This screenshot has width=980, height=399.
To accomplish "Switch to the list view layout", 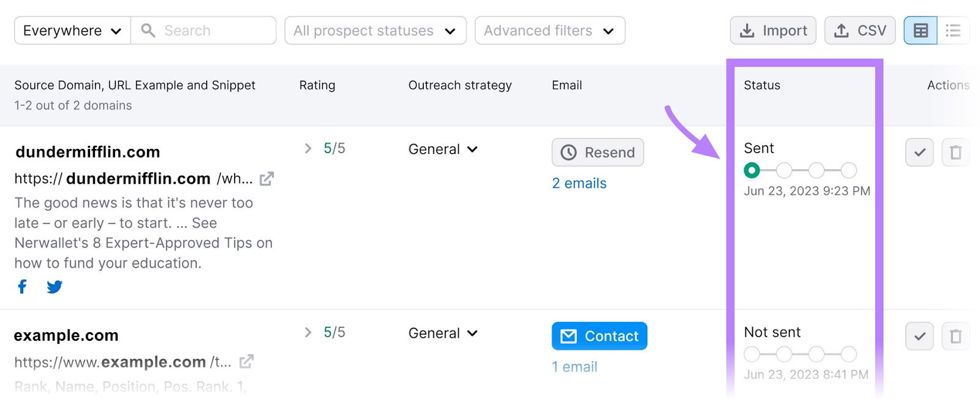I will [953, 30].
